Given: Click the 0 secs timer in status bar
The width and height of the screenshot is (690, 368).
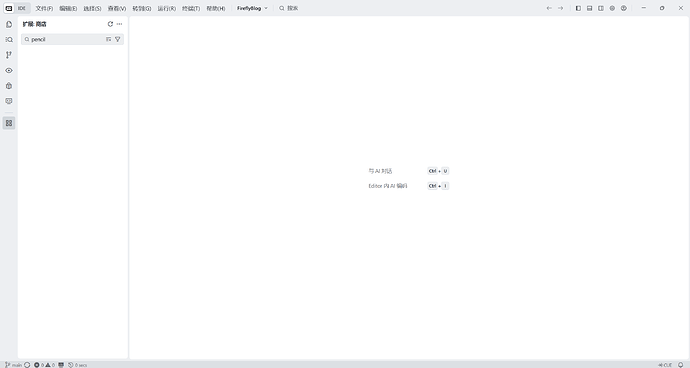Looking at the screenshot, I should pyautogui.click(x=77, y=365).
